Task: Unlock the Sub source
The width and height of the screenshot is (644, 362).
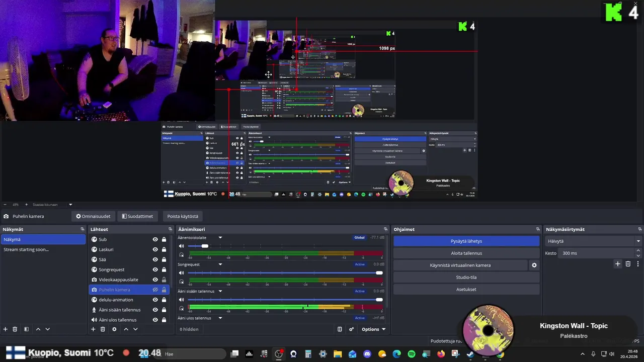Action: [x=164, y=239]
